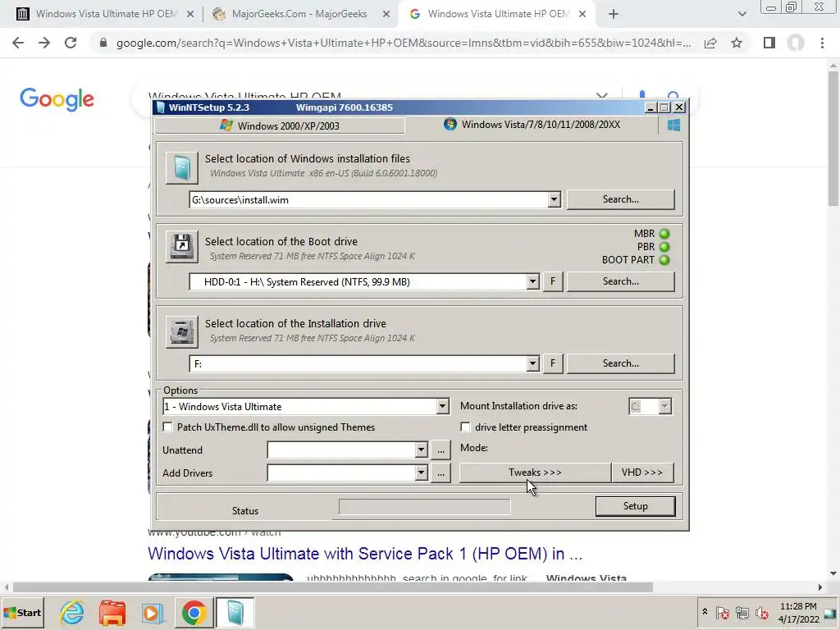Screen dimensions: 840x630
Task: Click the Chrome profile avatar
Action: pyautogui.click(x=796, y=43)
